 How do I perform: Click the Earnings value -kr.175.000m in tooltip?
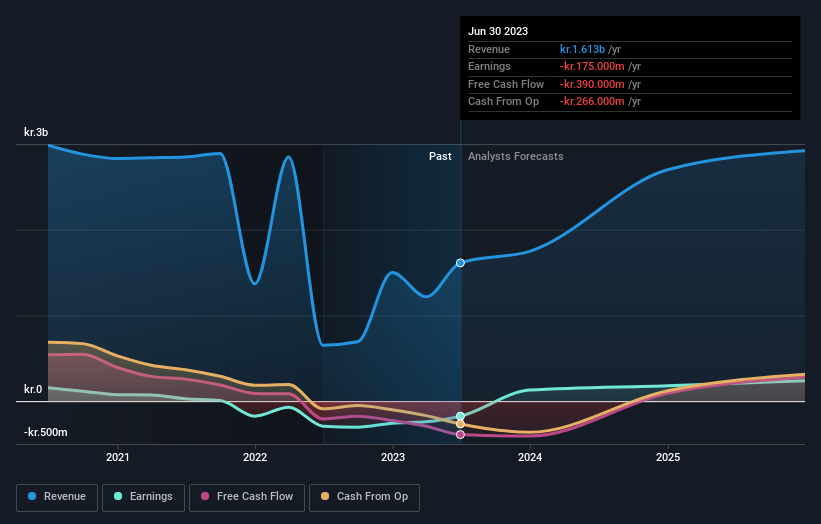pyautogui.click(x=592, y=66)
